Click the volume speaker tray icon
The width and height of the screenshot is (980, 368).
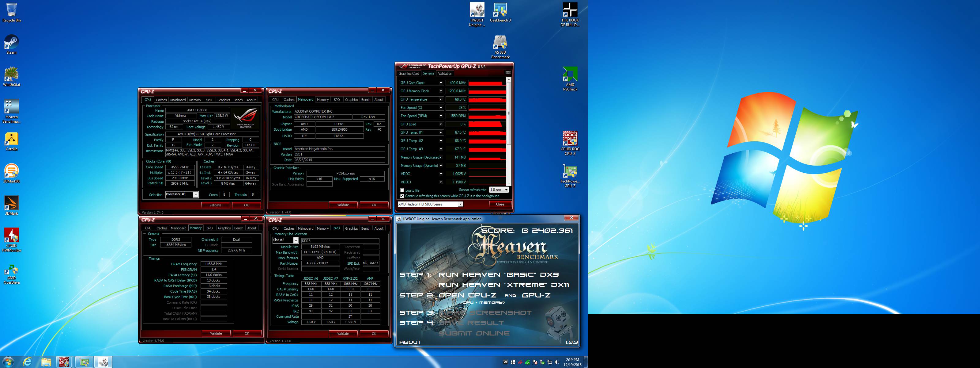[x=557, y=362]
